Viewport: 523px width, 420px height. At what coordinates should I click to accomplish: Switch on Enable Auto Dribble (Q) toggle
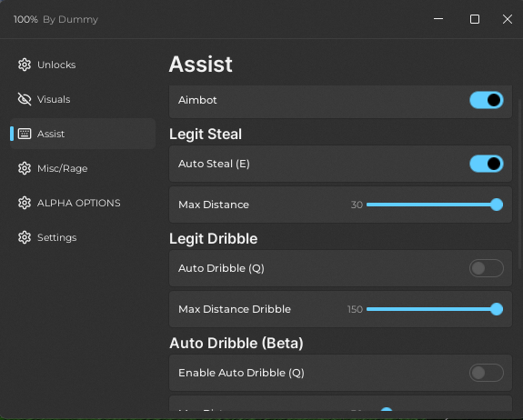pyautogui.click(x=487, y=373)
